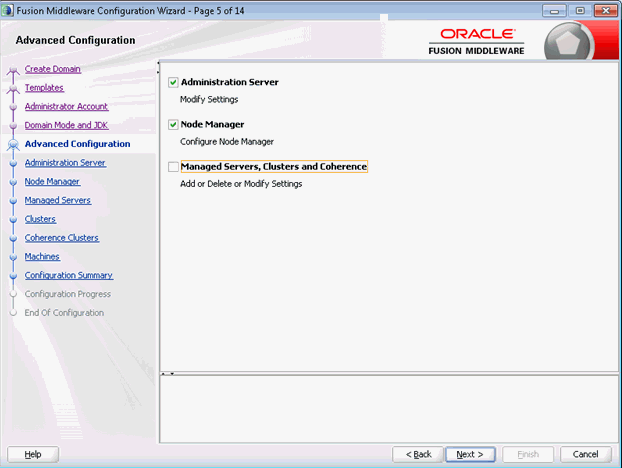
Task: Click the step bullet beside Coherence Clusters
Action: [x=13, y=238]
